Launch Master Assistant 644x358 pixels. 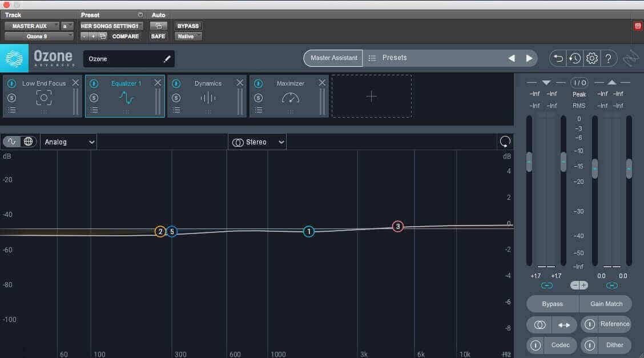tap(333, 58)
